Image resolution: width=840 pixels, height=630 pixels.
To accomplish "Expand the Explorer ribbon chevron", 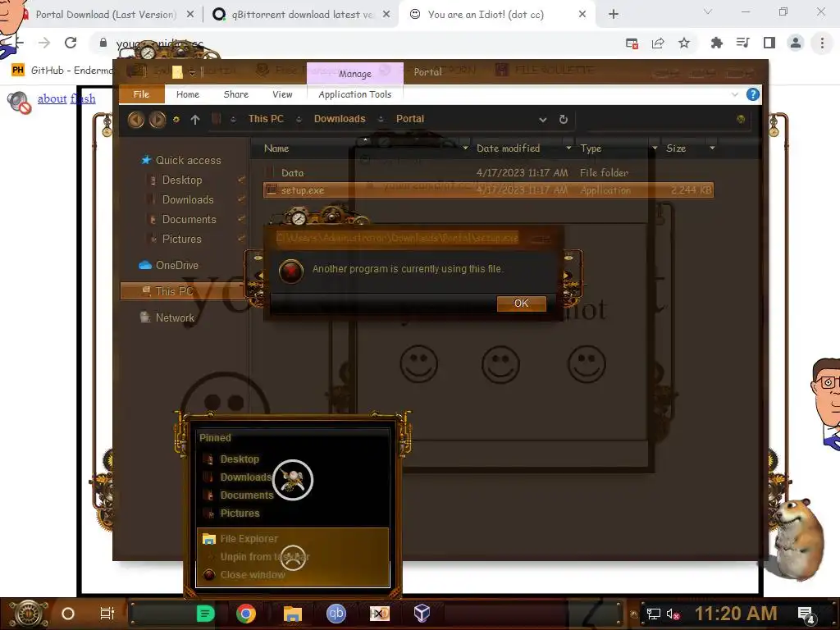I will pos(734,95).
